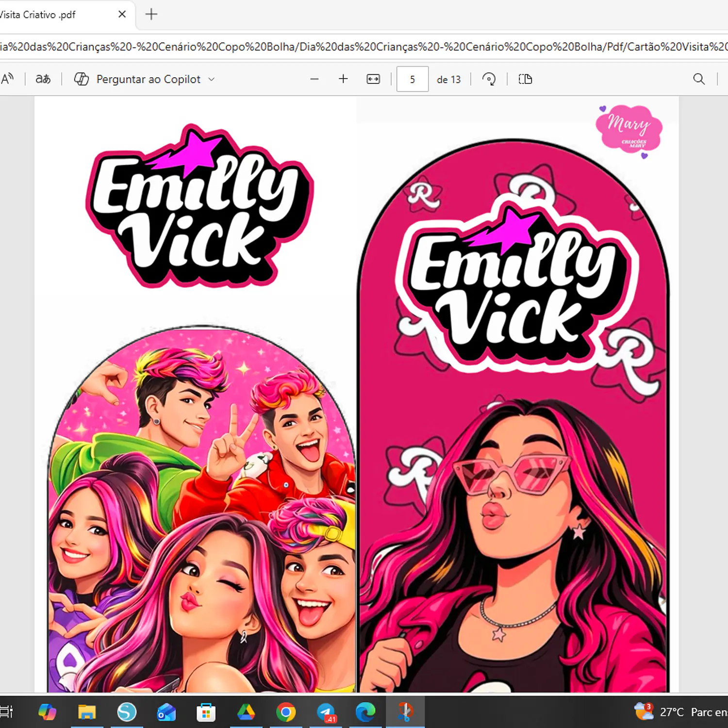Click the Emilly Vick logo on white background
The image size is (728, 728).
(199, 206)
